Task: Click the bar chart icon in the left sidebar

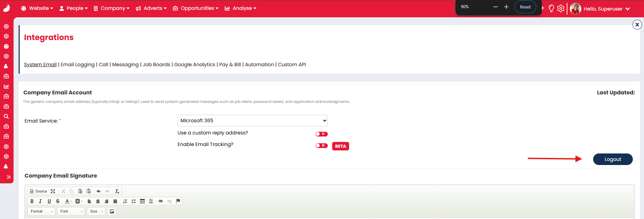Action: tap(6, 86)
